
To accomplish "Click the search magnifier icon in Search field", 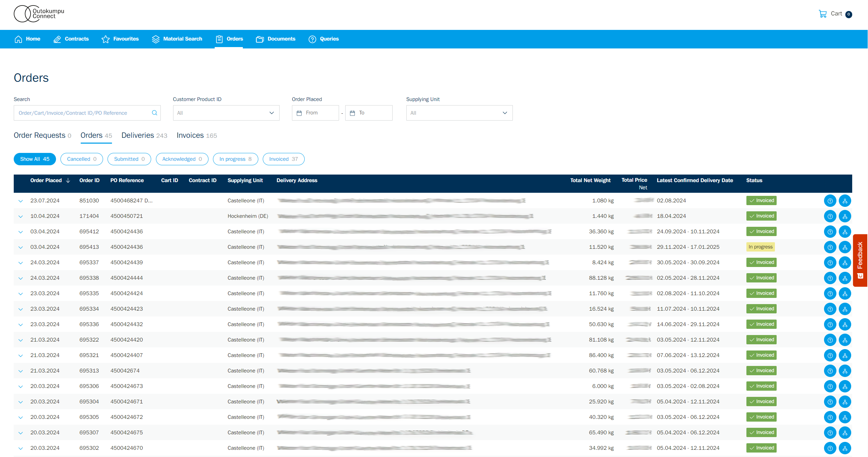I will pos(155,113).
